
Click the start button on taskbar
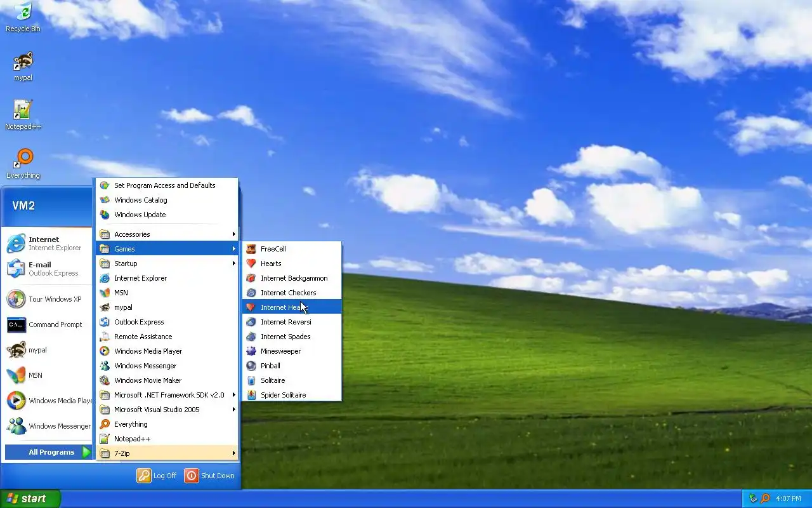(x=30, y=498)
